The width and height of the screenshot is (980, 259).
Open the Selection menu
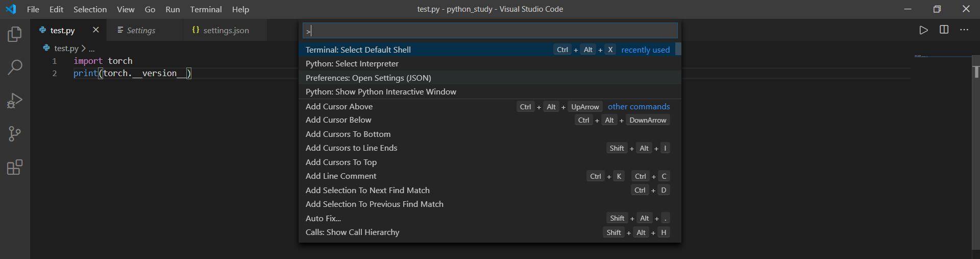pyautogui.click(x=90, y=9)
